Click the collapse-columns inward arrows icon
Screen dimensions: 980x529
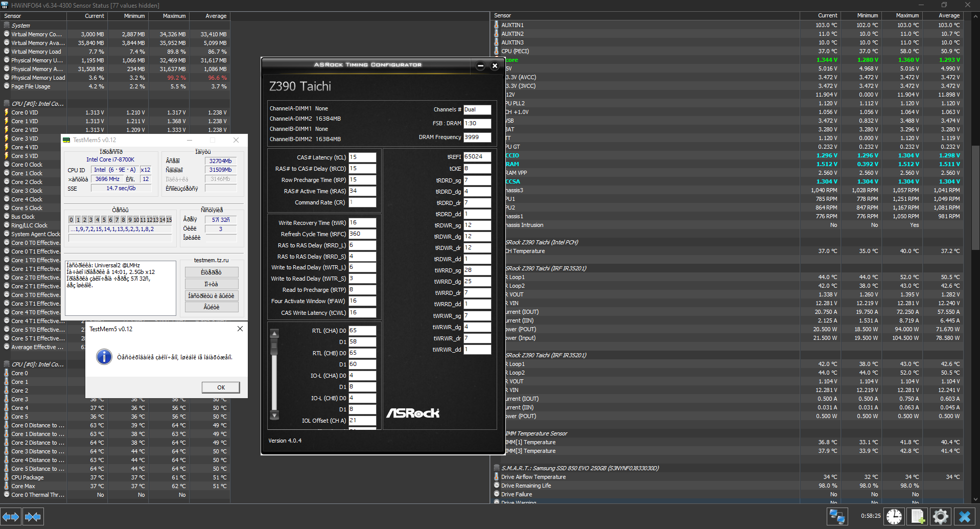click(x=33, y=517)
